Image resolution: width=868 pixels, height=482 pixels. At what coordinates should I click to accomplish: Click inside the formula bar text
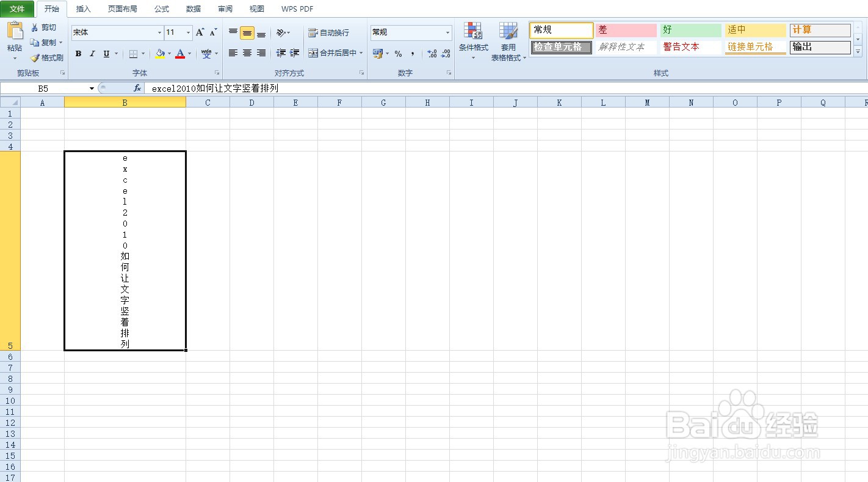coord(244,87)
